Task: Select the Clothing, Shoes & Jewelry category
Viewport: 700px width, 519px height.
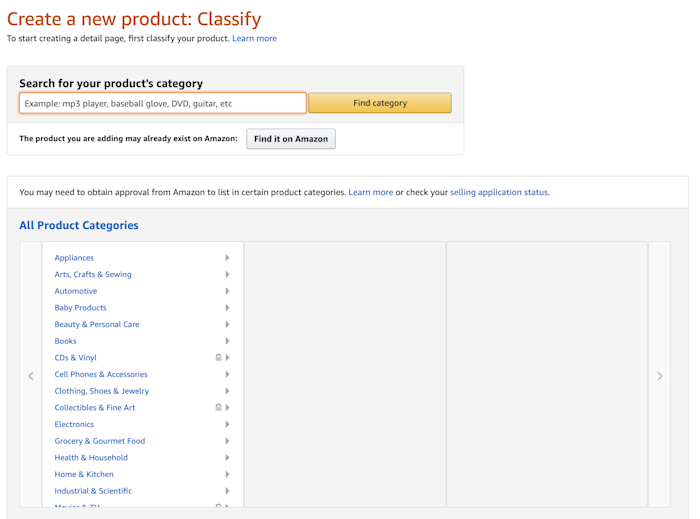Action: (x=101, y=391)
